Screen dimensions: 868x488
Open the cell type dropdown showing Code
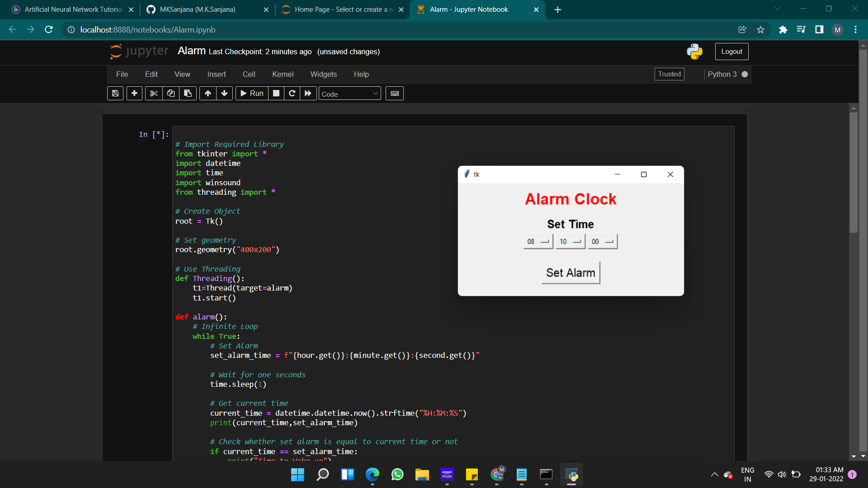(x=349, y=94)
